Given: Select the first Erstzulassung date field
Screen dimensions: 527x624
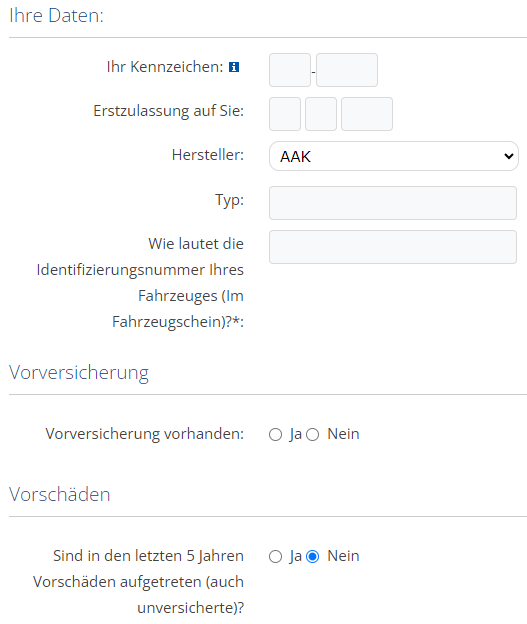Looking at the screenshot, I should coord(285,114).
